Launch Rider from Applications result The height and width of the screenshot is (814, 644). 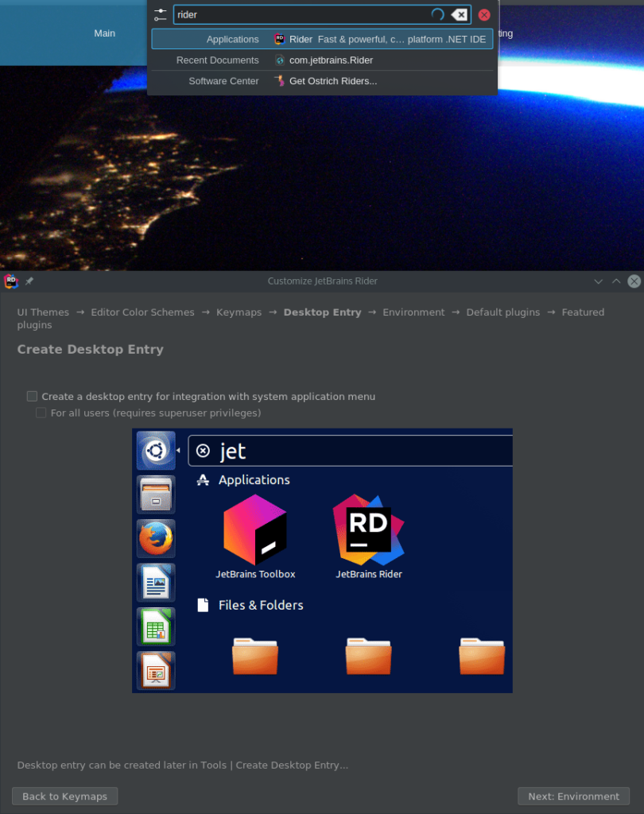pyautogui.click(x=322, y=39)
